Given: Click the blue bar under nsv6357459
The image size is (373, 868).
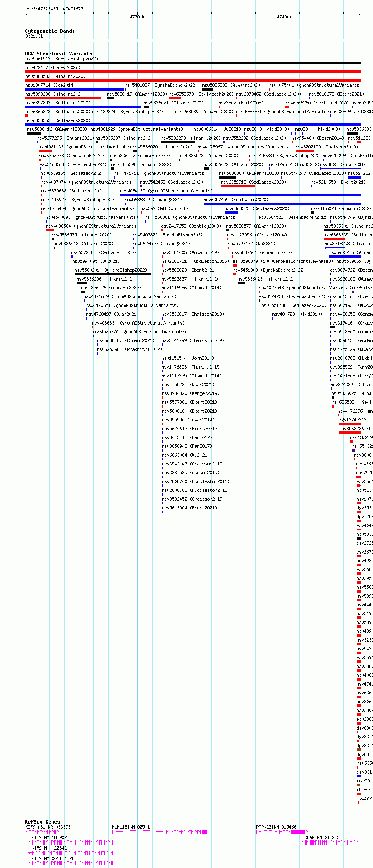Looking at the screenshot, I should (x=282, y=204).
